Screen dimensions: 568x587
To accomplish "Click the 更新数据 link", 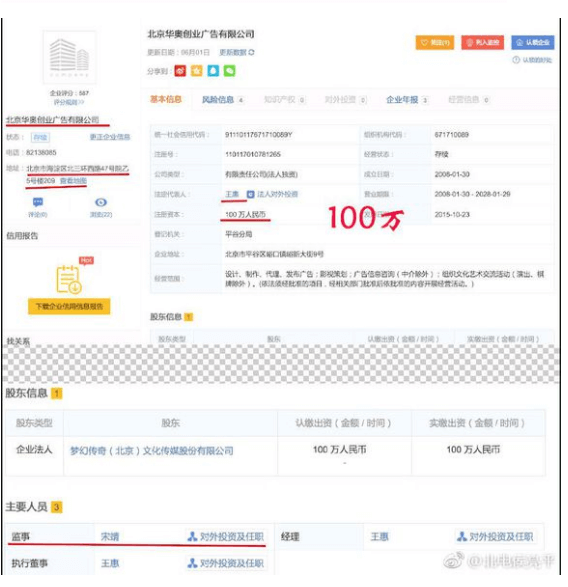I will [x=233, y=52].
